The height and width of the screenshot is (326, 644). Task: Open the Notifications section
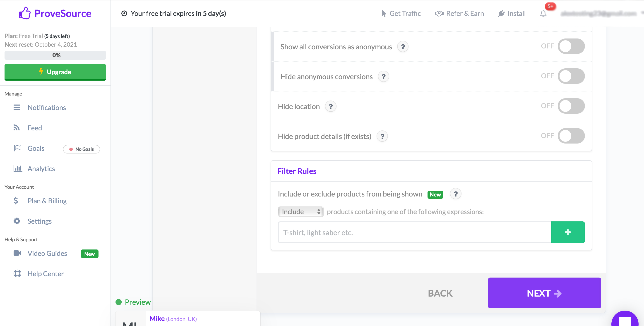point(46,107)
